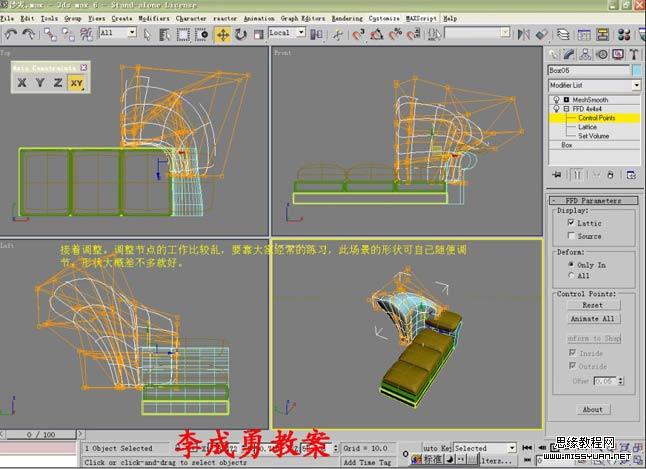Activate the Select and Scale tool
The image size is (646, 469).
click(x=258, y=35)
